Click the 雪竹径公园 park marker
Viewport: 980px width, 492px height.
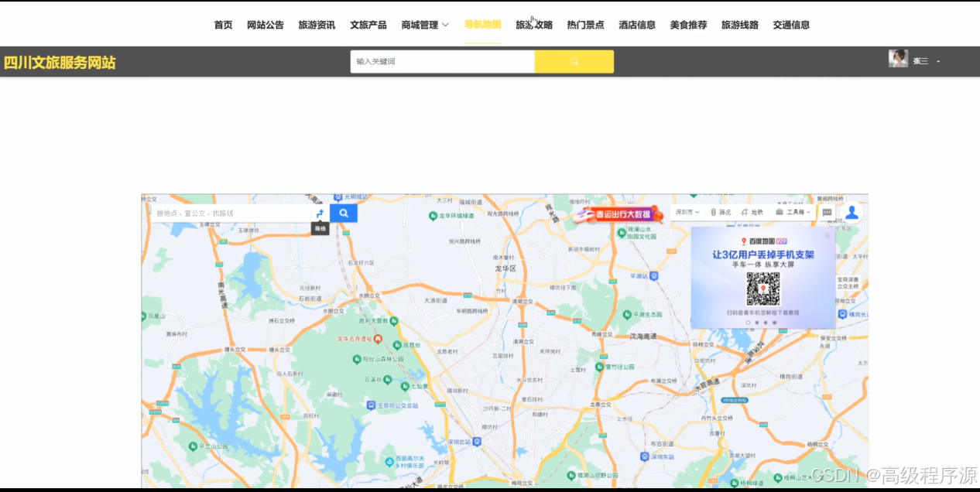point(599,367)
